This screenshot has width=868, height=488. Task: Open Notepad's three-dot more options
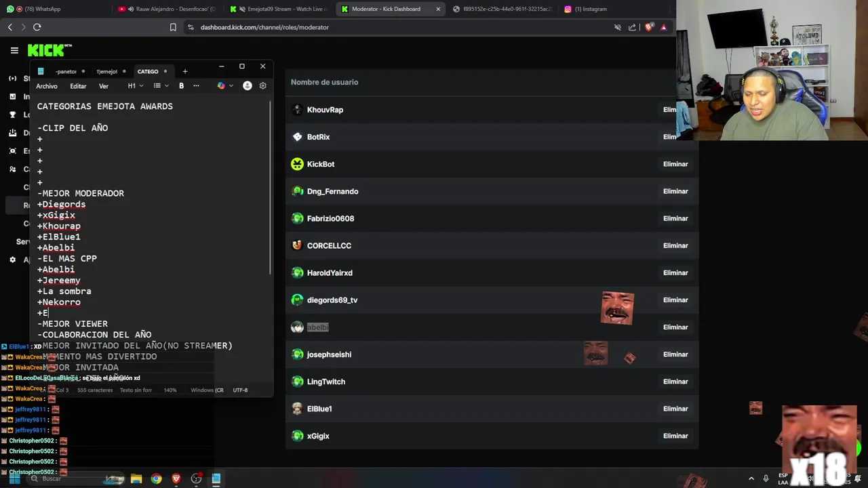(196, 85)
